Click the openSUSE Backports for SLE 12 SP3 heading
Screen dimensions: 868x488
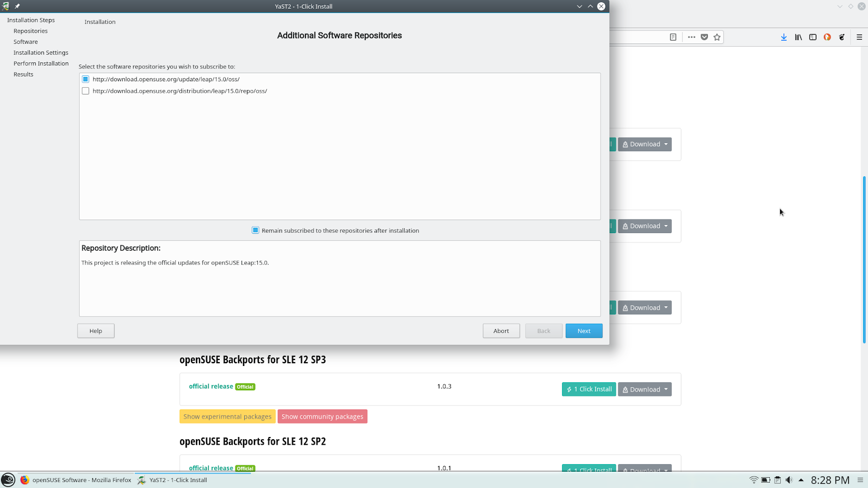point(253,360)
